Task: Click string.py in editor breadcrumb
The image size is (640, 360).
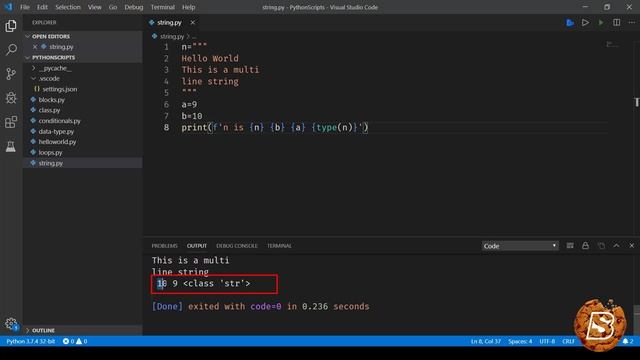Action: (172, 36)
